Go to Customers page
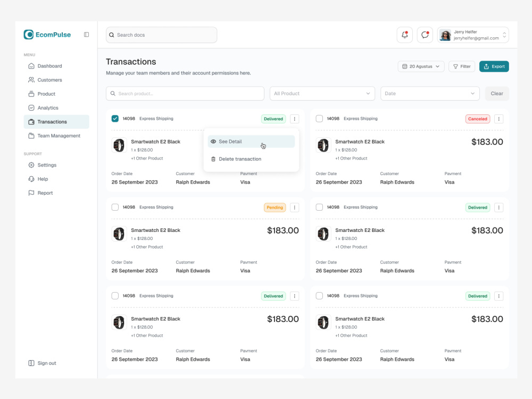Screen dimensions: 532x399 click(x=56, y=80)
